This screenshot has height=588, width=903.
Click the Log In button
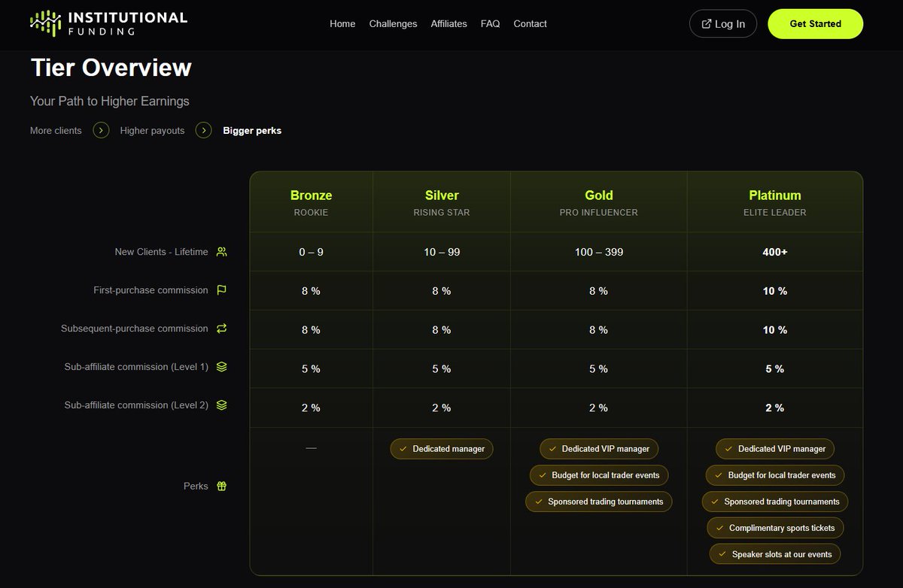pyautogui.click(x=723, y=24)
